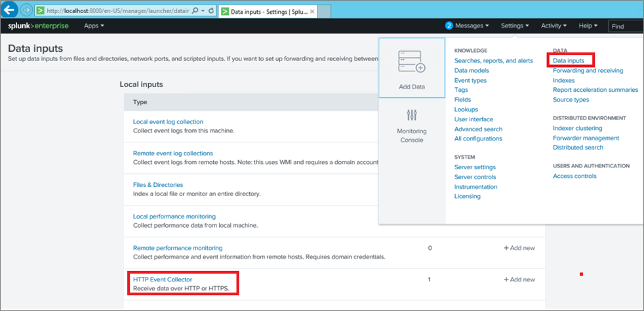Open Files & Directories input link
This screenshot has height=311, width=644.
coord(157,185)
